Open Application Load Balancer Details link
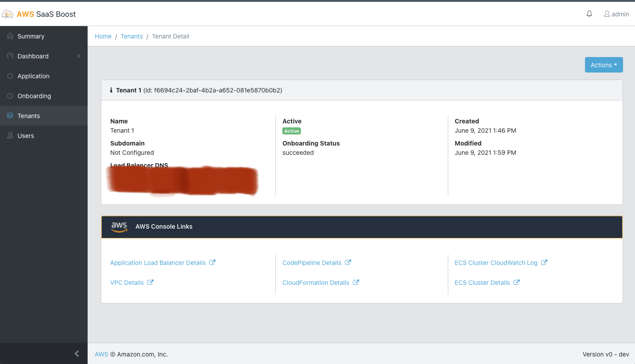Image resolution: width=635 pixels, height=364 pixels. pyautogui.click(x=158, y=263)
